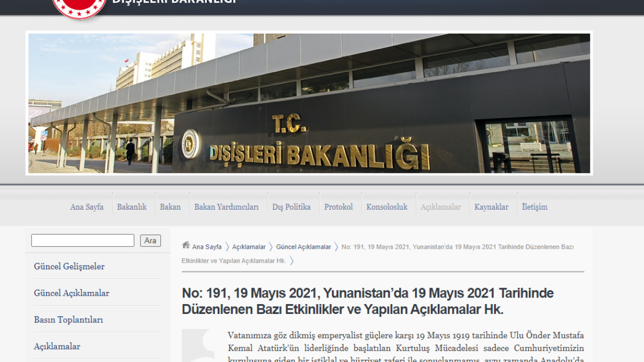Open Kaynaklar in the top menu

(491, 207)
